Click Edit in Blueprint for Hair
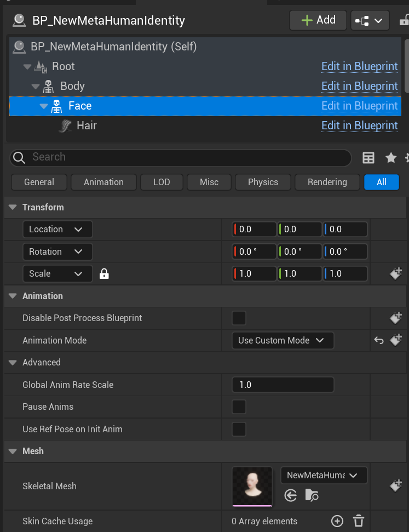 (360, 125)
